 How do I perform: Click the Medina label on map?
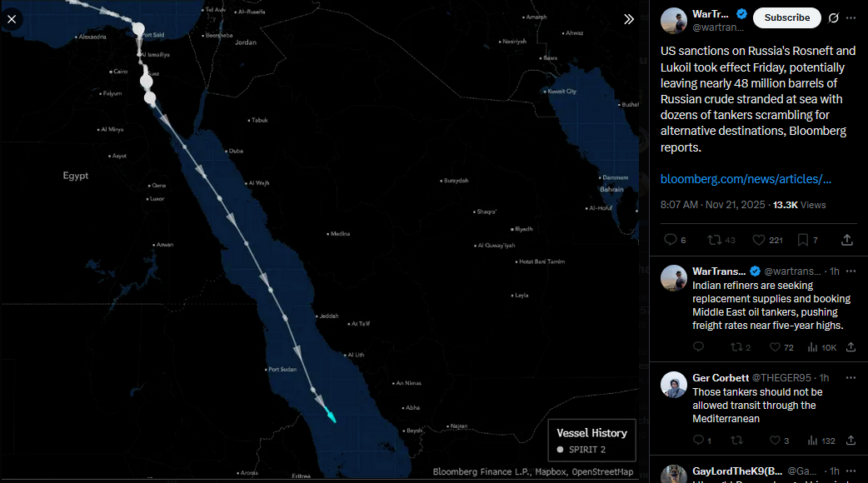point(339,233)
